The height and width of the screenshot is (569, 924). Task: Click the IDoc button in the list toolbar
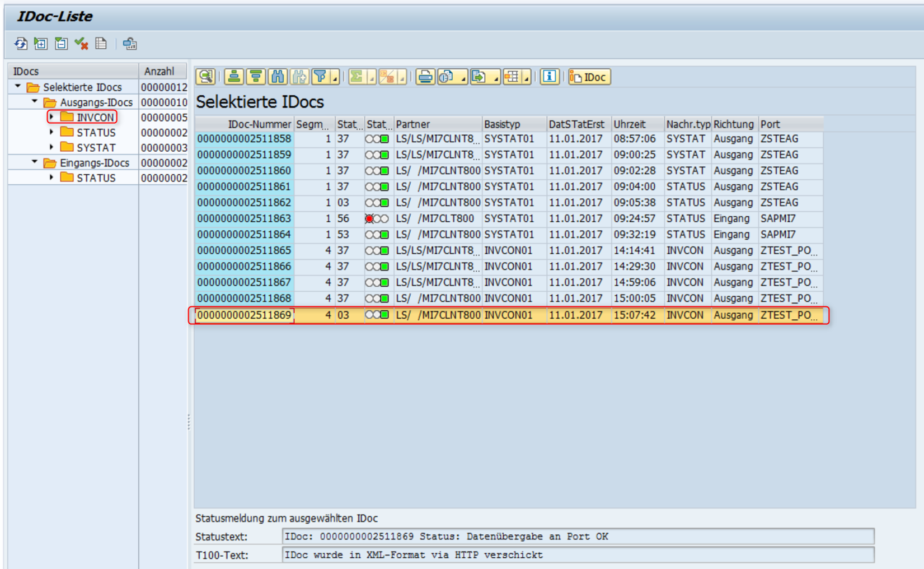[x=589, y=77]
